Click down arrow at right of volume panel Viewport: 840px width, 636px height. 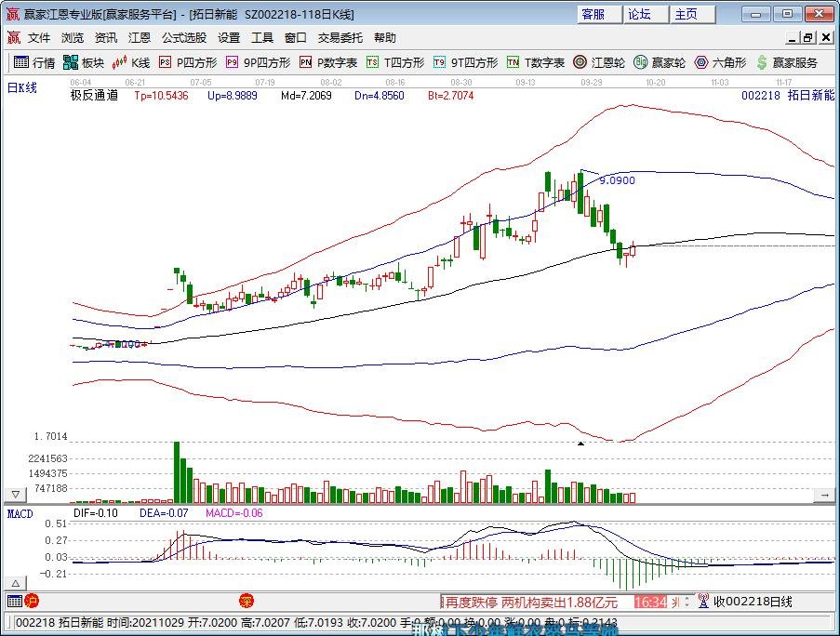point(823,494)
